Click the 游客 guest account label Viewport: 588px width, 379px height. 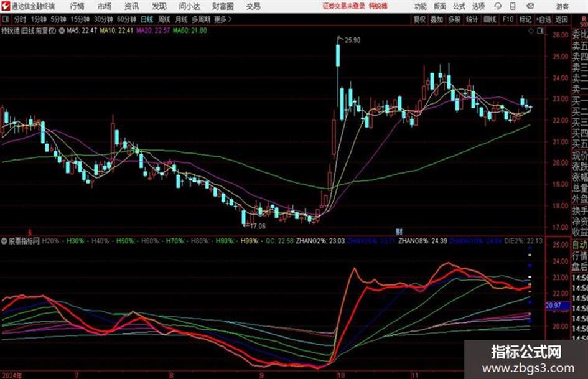click(562, 6)
